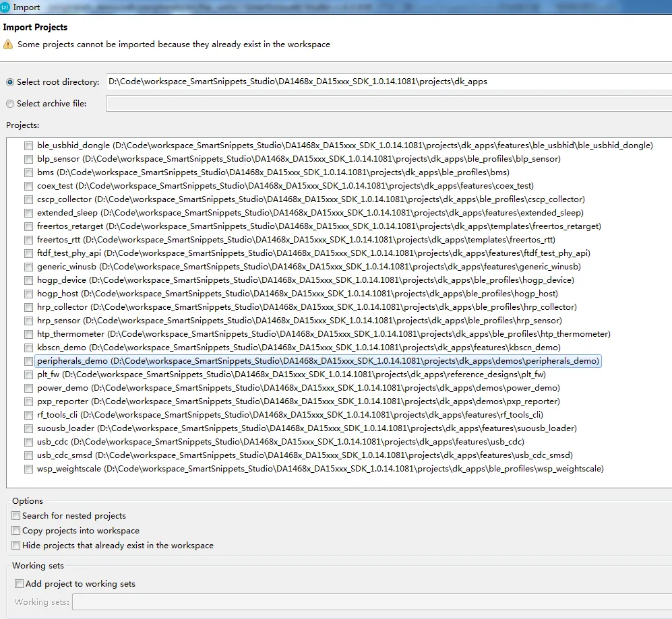The height and width of the screenshot is (619, 672).
Task: Enable Search for nested projects
Action: click(x=16, y=516)
